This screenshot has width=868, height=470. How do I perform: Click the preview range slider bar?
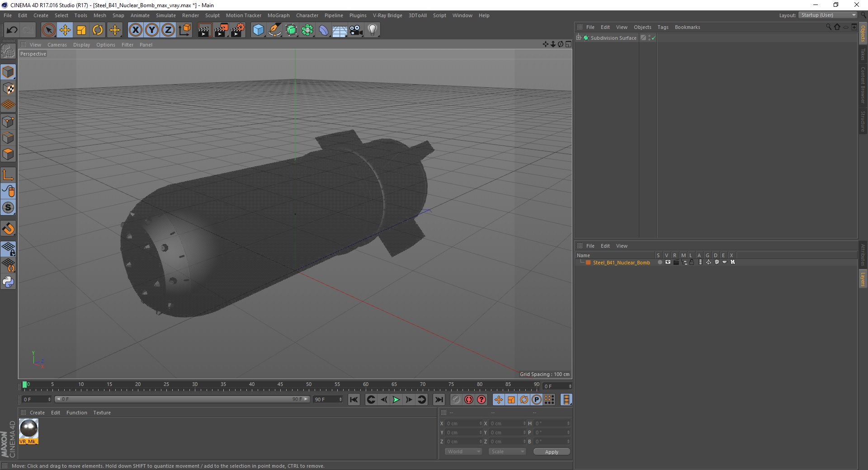tap(182, 399)
